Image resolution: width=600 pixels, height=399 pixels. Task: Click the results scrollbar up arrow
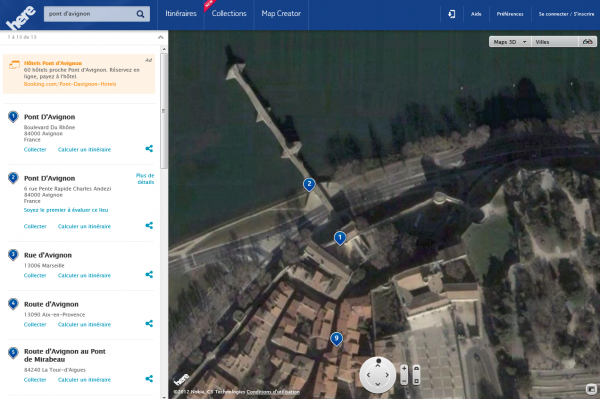(x=164, y=49)
